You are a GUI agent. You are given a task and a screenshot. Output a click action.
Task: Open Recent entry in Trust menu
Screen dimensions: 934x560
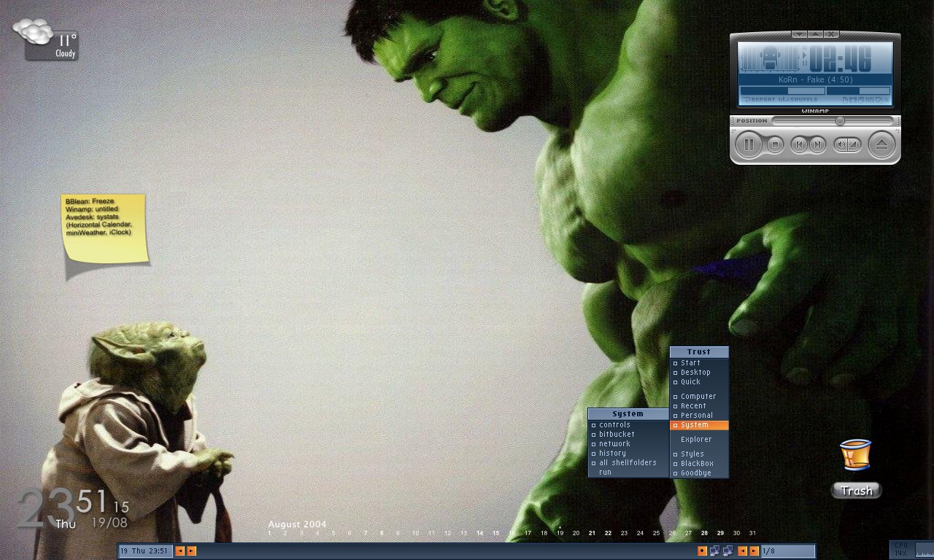click(699, 405)
